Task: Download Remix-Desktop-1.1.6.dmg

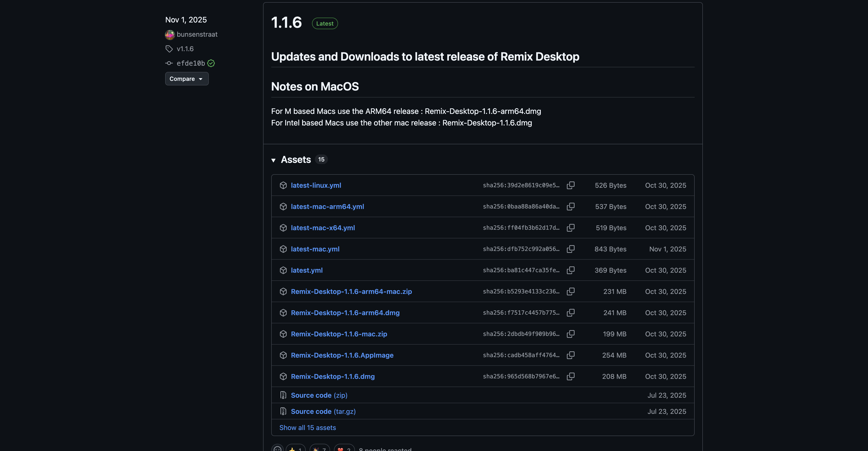Action: point(332,376)
